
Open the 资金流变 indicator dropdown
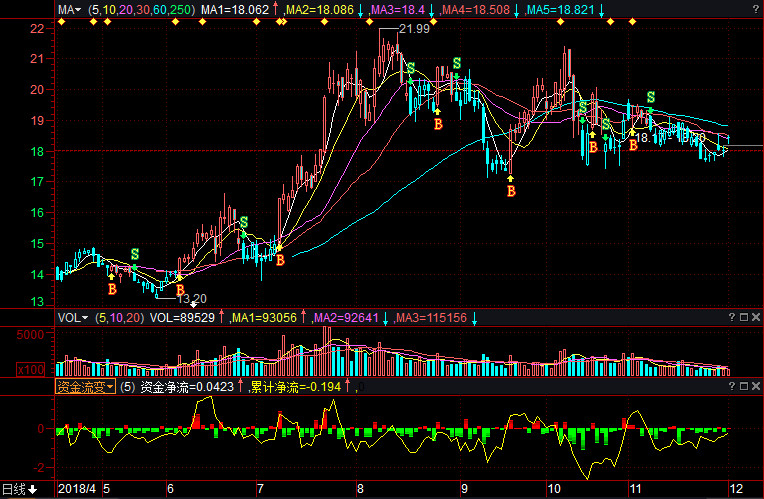85,387
